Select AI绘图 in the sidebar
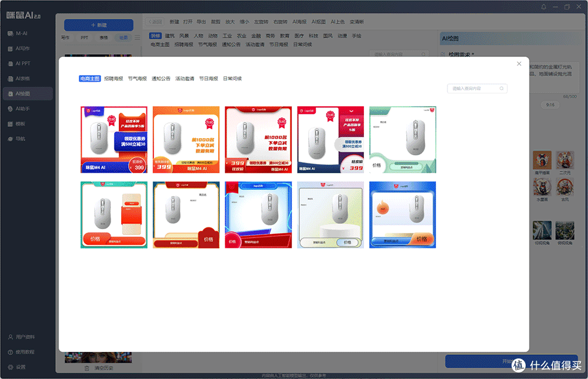 pyautogui.click(x=28, y=93)
